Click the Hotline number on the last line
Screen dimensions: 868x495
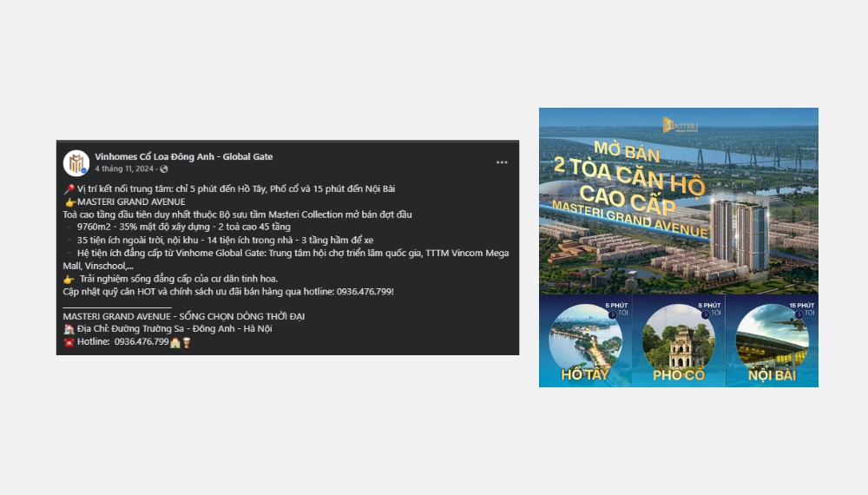pyautogui.click(x=141, y=341)
